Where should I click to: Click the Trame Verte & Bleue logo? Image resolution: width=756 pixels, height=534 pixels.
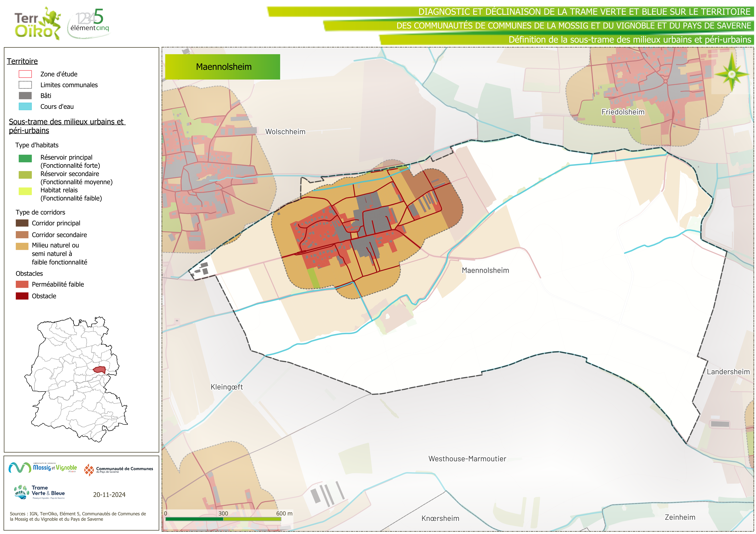click(x=40, y=492)
